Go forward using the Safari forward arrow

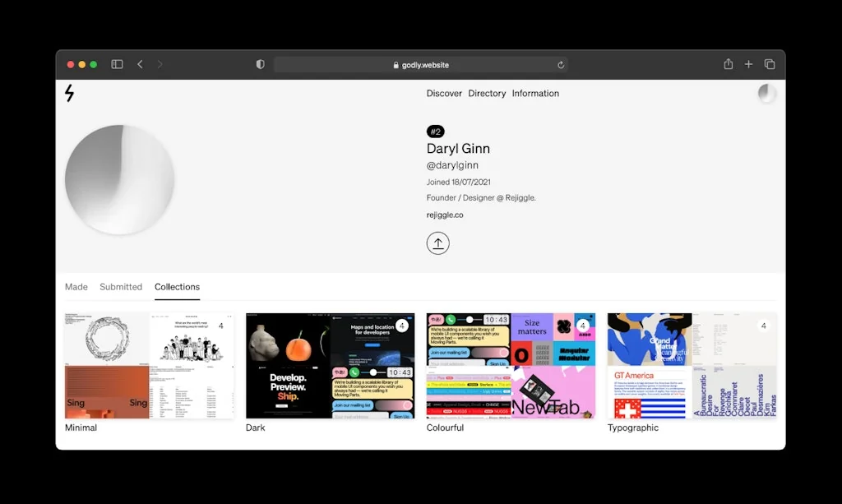pos(160,64)
